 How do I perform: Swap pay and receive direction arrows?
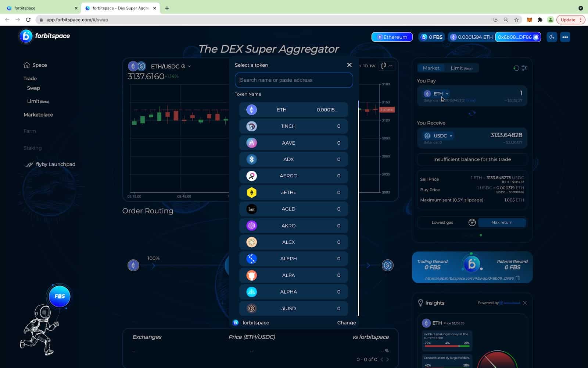click(472, 113)
